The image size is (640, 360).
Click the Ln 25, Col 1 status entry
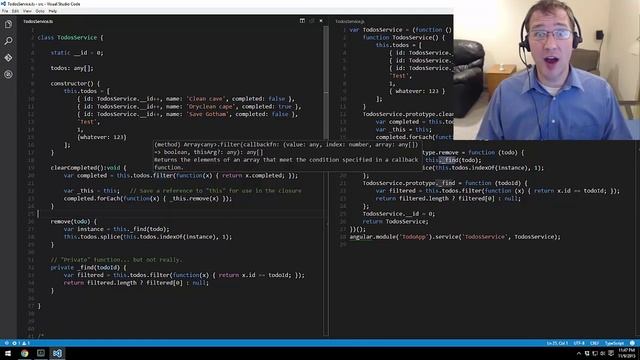click(557, 343)
